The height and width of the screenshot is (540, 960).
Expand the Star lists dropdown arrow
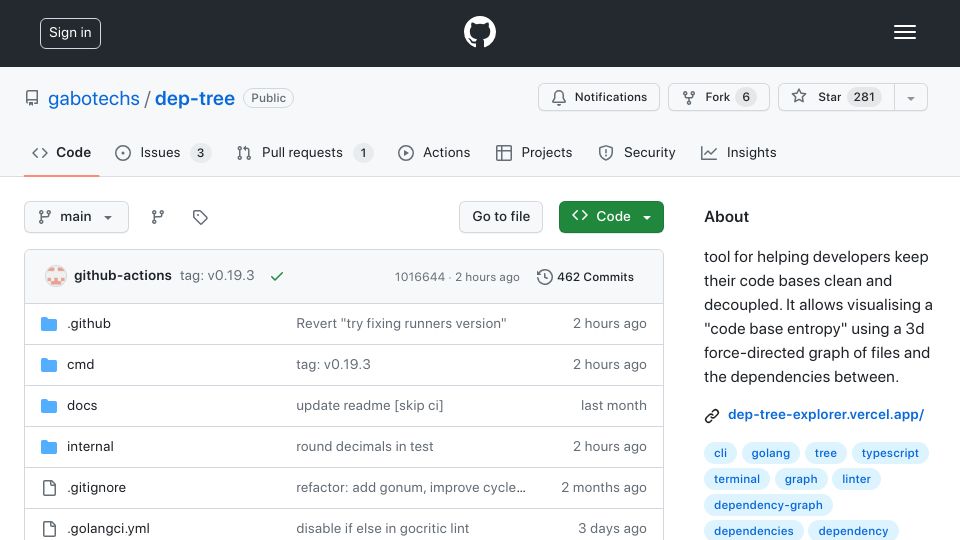tap(910, 98)
